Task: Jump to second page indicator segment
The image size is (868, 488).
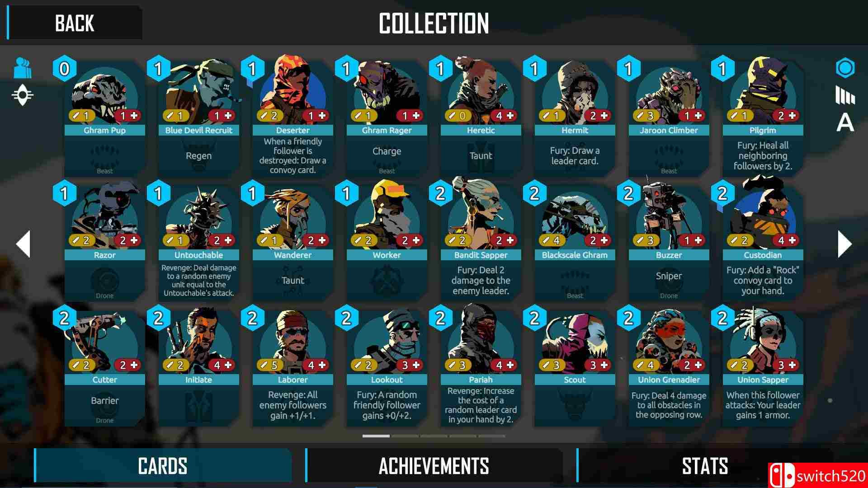Action: coord(405,436)
